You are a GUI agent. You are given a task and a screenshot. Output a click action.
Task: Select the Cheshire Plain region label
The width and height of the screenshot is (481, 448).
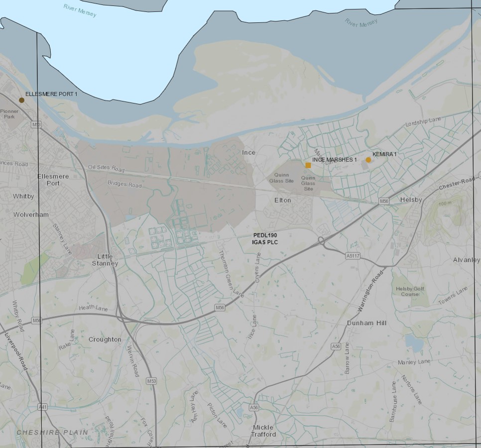click(52, 433)
